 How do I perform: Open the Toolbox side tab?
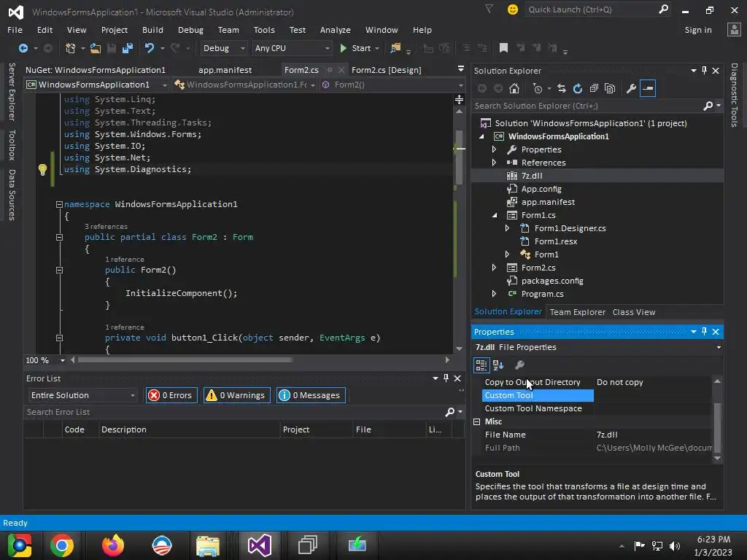(12, 144)
